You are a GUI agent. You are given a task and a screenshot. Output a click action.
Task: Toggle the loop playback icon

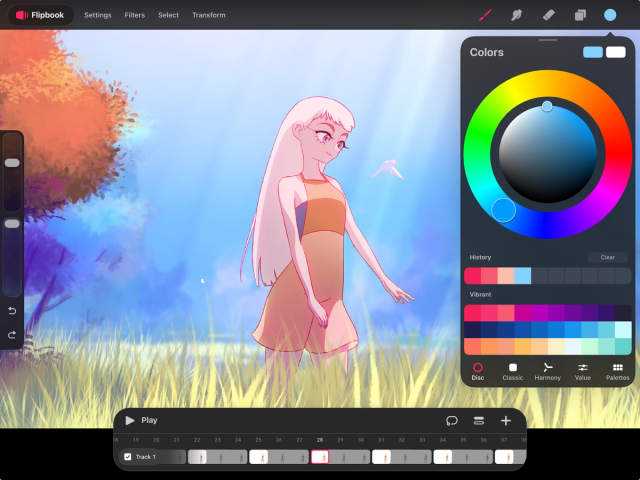tap(452, 420)
